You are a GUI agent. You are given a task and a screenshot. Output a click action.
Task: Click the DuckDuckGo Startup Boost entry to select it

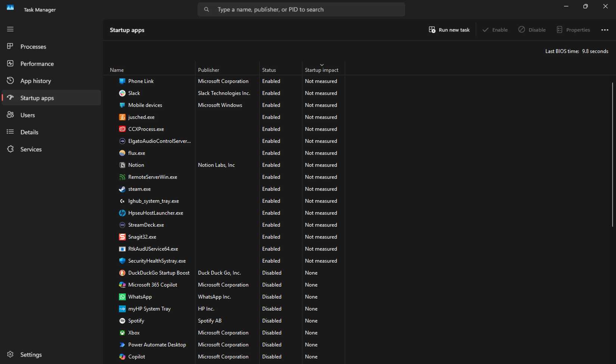click(x=158, y=273)
